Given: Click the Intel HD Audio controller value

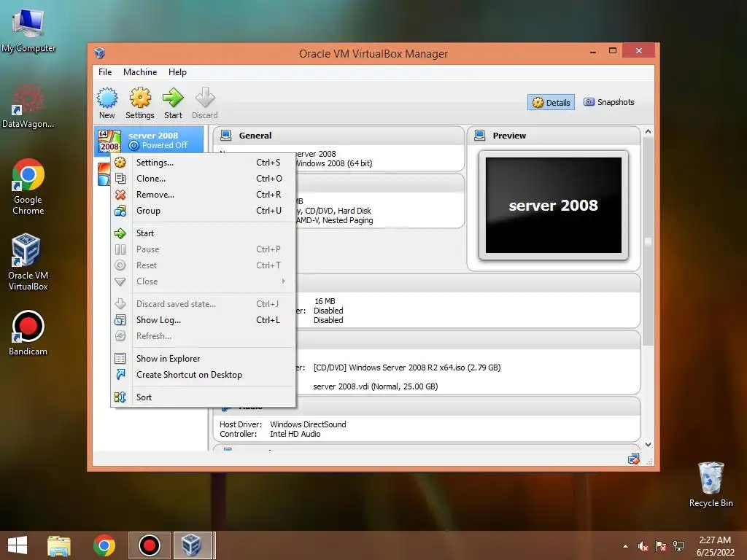Looking at the screenshot, I should click(x=295, y=434).
